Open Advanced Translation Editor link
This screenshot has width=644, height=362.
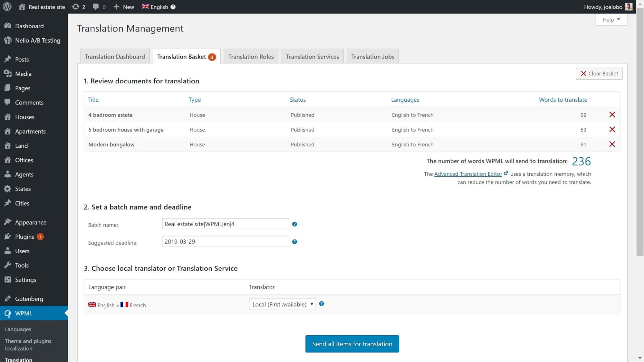pos(468,174)
